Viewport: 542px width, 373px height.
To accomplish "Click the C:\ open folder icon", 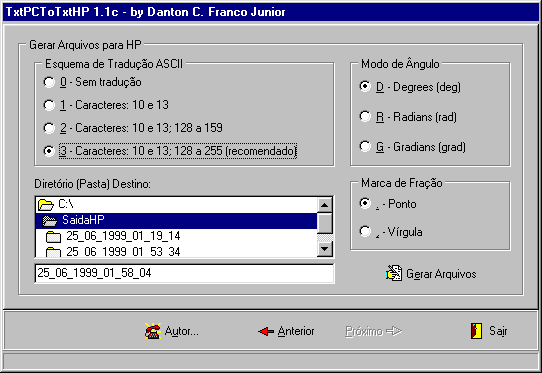I will 46,204.
